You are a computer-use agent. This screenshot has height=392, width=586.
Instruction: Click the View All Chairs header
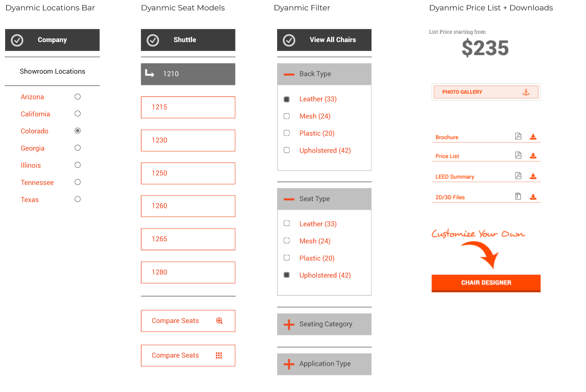(324, 40)
